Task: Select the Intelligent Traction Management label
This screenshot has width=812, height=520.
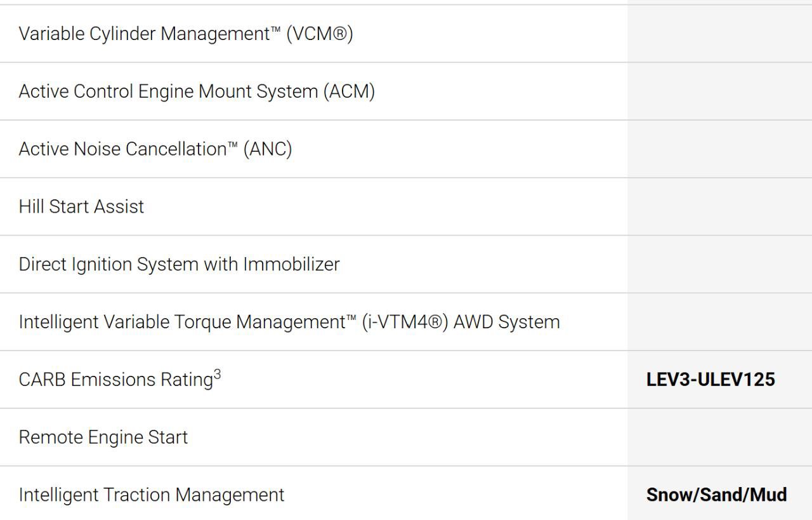Action: 152,495
